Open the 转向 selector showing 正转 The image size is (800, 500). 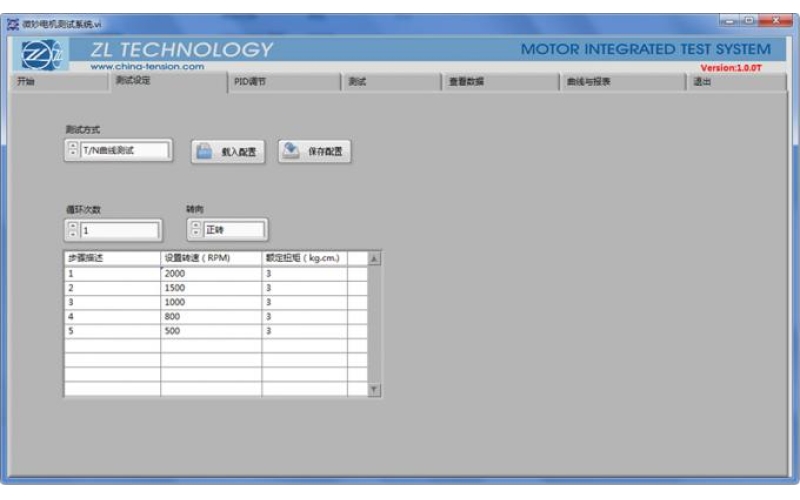pos(234,230)
